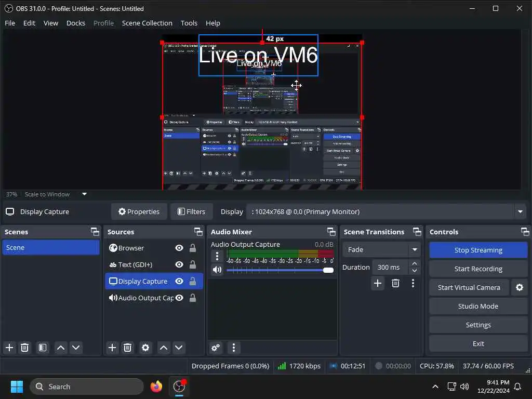Open notification center bell icon
Image resolution: width=532 pixels, height=399 pixels.
point(517,387)
